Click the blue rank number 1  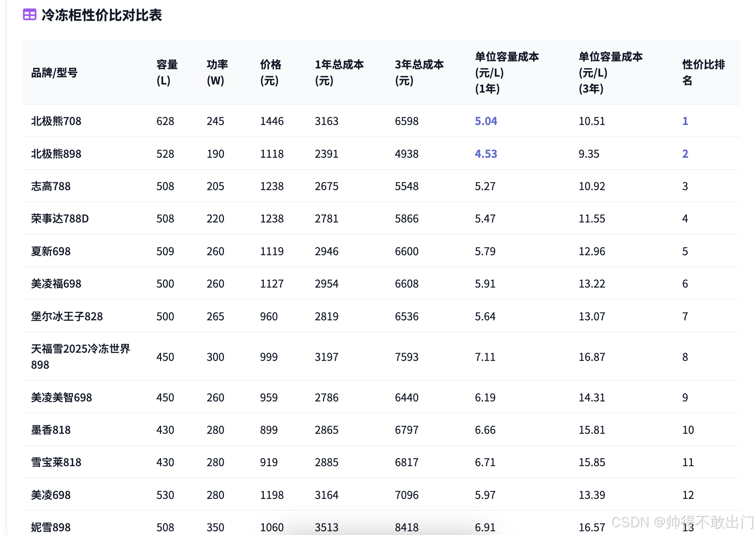[x=685, y=121]
